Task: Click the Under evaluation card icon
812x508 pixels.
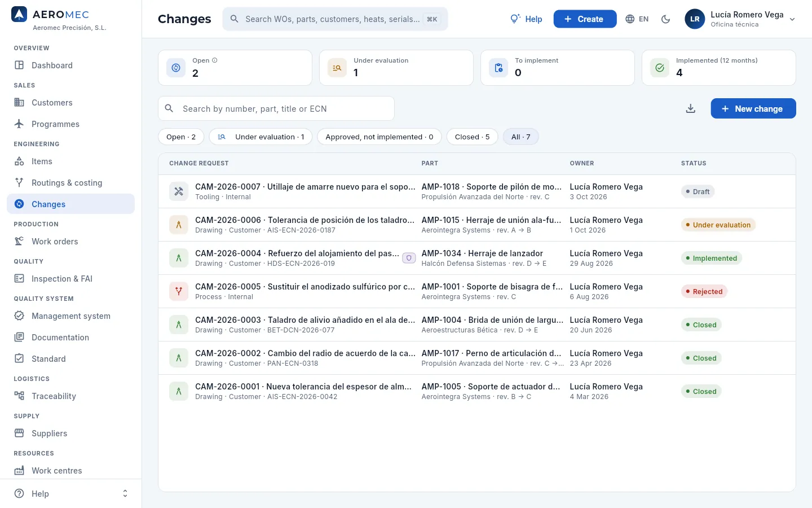Action: tap(337, 68)
